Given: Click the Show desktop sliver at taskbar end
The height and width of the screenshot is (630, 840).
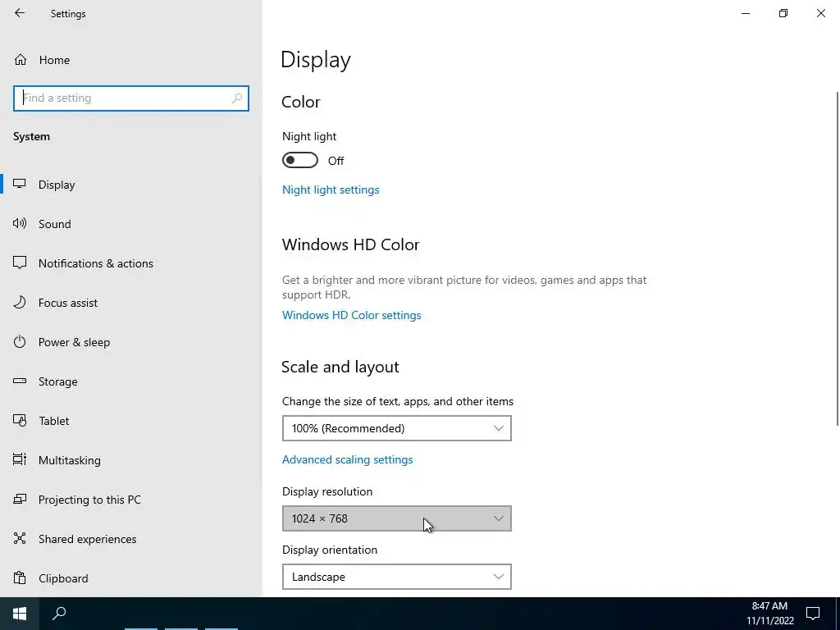Looking at the screenshot, I should pos(838,614).
